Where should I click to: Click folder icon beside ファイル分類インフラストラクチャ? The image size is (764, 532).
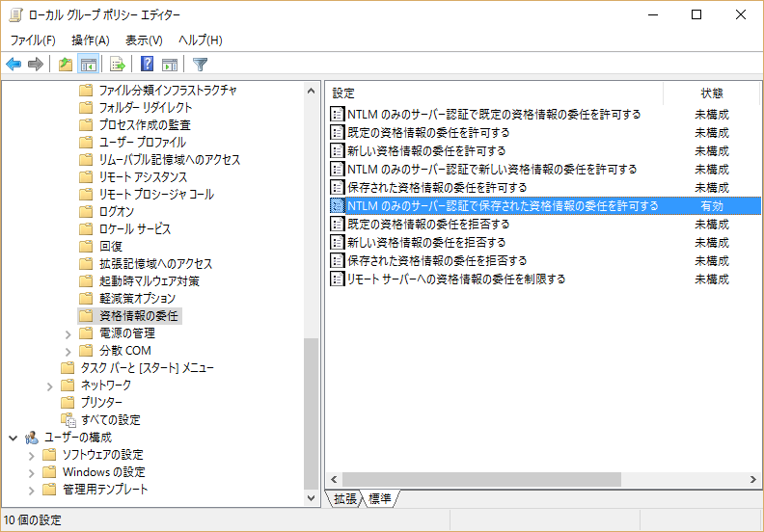coord(86,90)
